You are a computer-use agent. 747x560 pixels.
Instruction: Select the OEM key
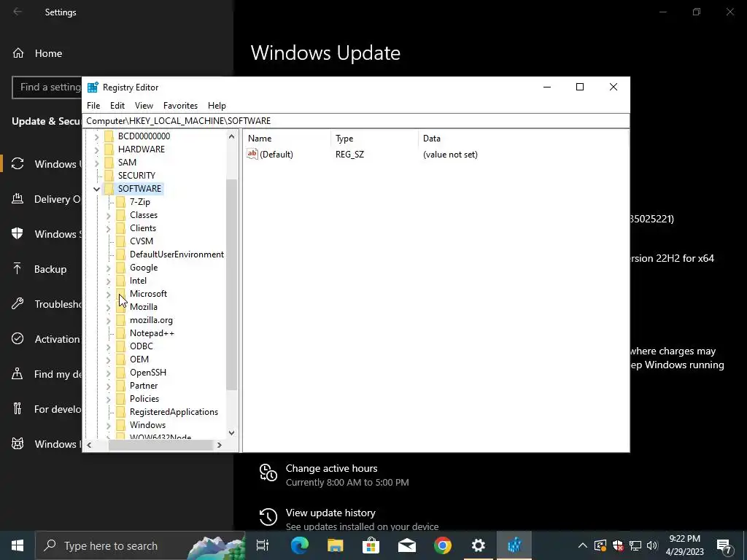point(139,359)
